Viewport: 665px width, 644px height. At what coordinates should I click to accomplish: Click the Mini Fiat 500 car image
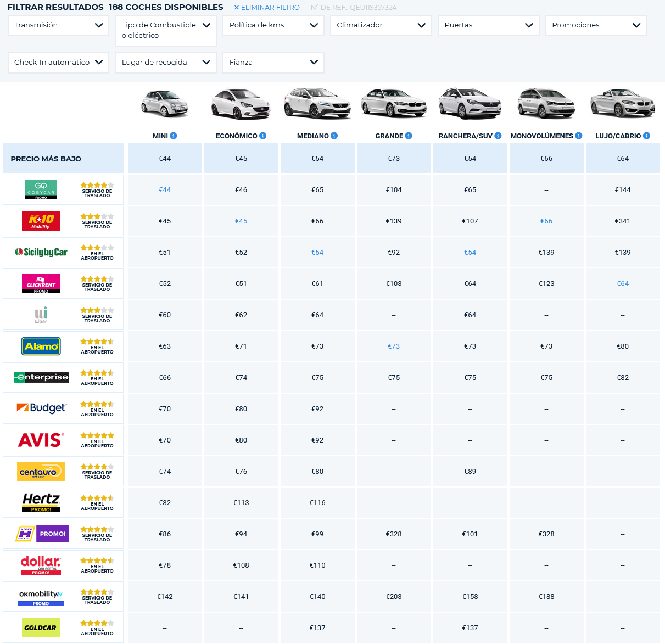165,103
